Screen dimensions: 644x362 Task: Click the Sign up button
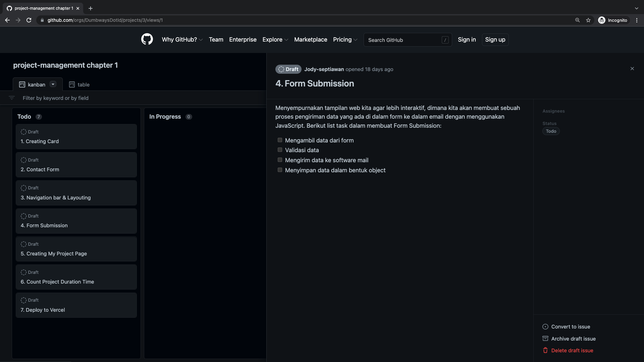(x=495, y=40)
